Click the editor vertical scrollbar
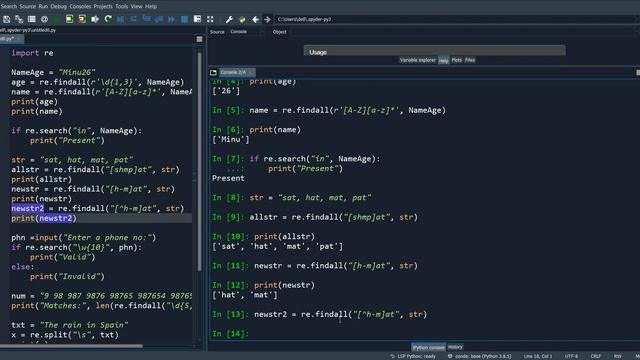The width and height of the screenshot is (640, 360). click(199, 162)
